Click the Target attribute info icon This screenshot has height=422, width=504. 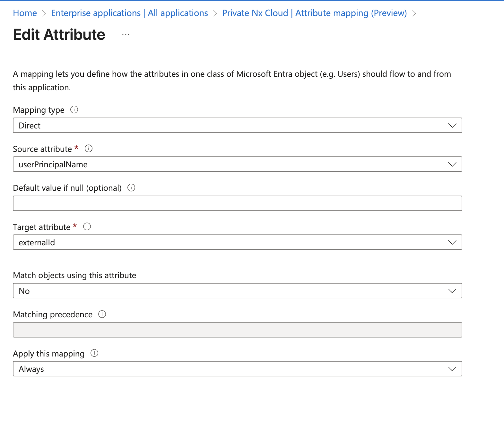pos(87,227)
